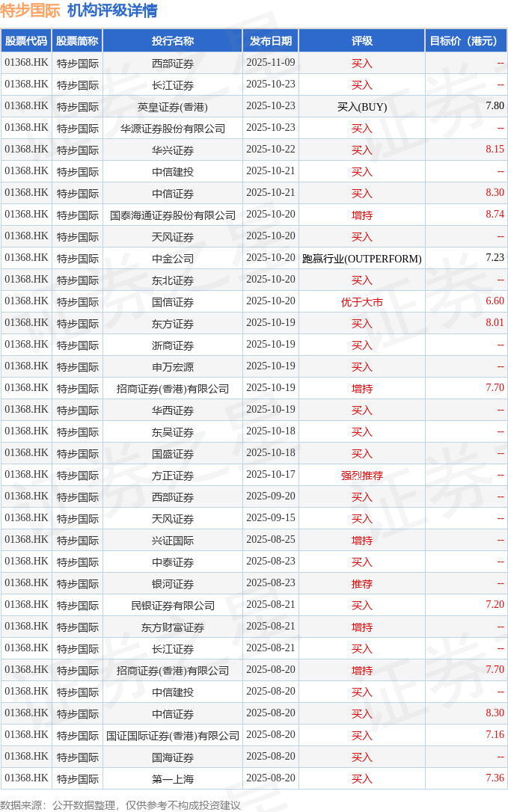Click 华源证券股份有限公司 broker name
508x812 pixels.
173,129
